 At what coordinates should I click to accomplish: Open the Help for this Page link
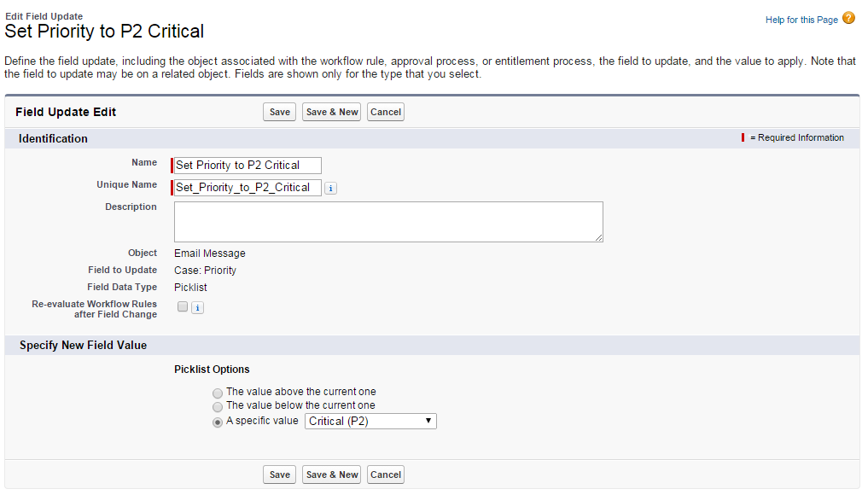[x=801, y=20]
